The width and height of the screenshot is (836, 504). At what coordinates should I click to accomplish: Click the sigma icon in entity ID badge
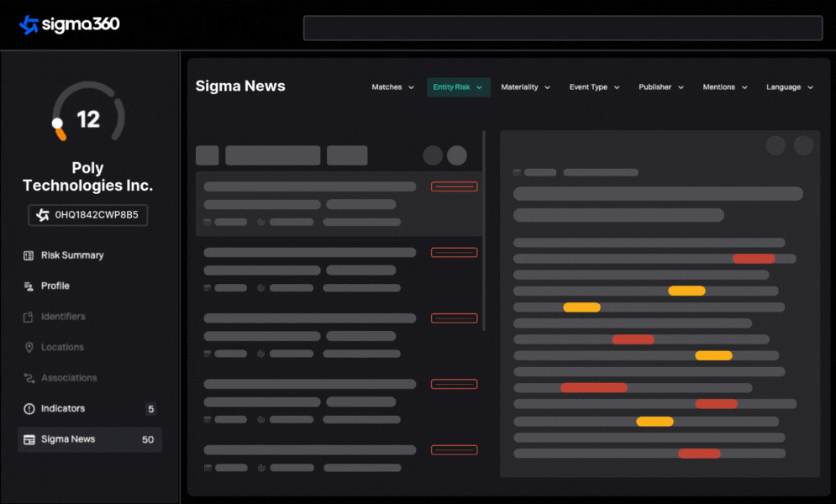[x=43, y=215]
